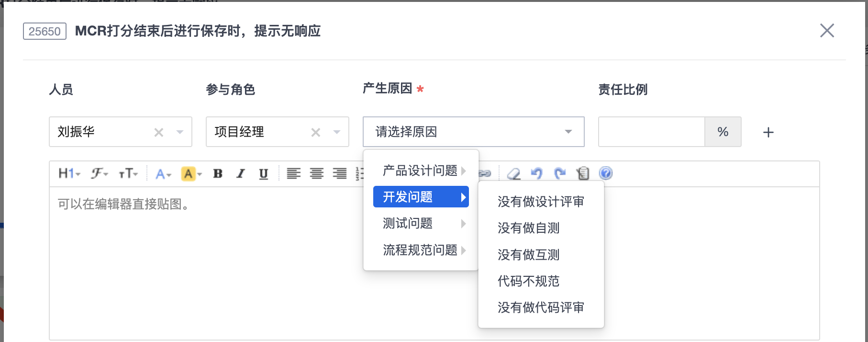Clear the 刘振华 person selection
This screenshot has height=342, width=868.
click(159, 132)
